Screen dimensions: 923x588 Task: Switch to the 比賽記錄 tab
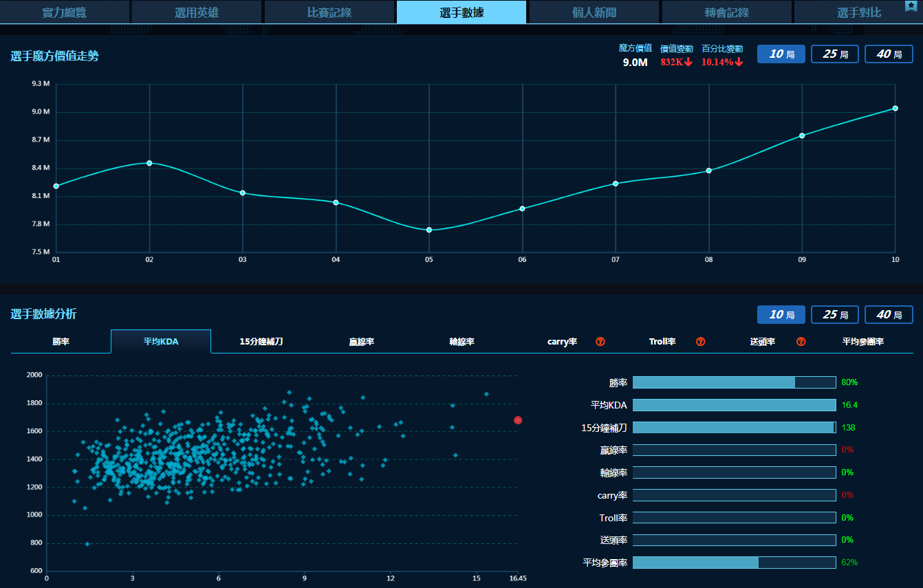click(x=329, y=12)
